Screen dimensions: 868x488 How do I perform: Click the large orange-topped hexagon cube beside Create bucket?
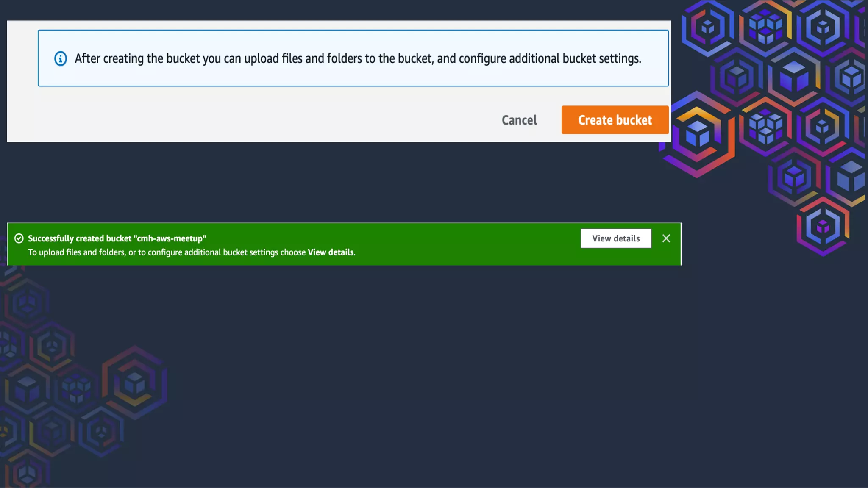(697, 135)
